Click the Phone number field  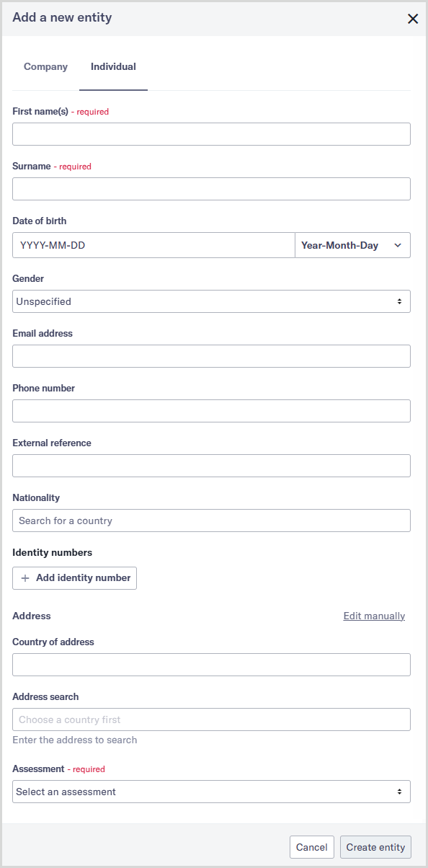point(211,411)
